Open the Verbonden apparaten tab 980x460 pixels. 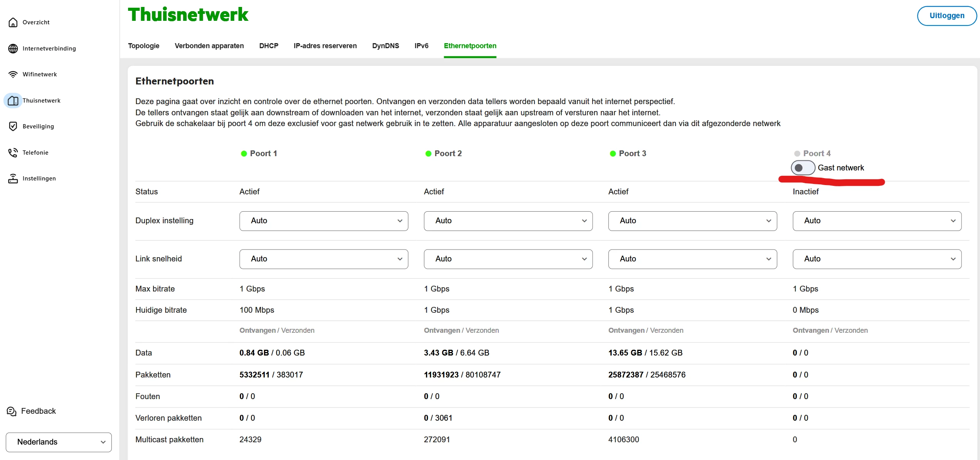point(209,46)
